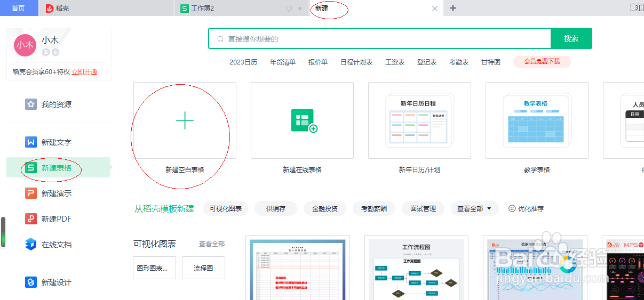
Task: Click the 新建在线表格 card
Action: 302,120
